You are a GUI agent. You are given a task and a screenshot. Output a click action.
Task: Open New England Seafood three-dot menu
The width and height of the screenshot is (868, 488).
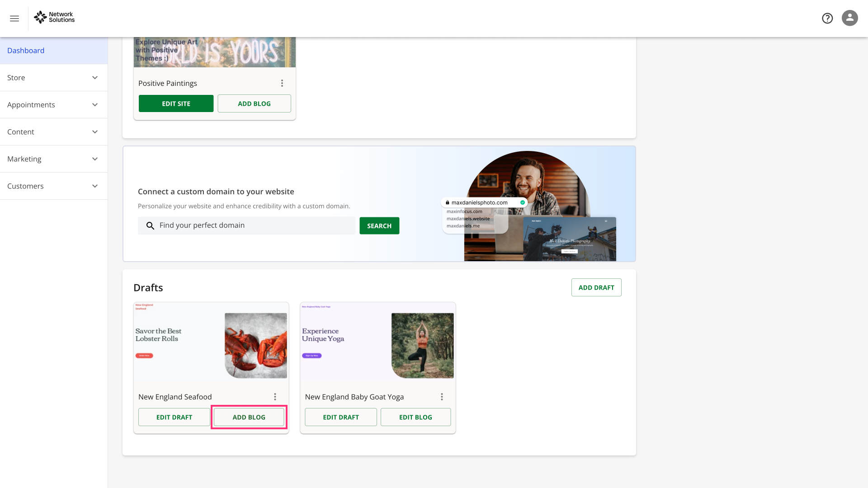click(x=275, y=397)
